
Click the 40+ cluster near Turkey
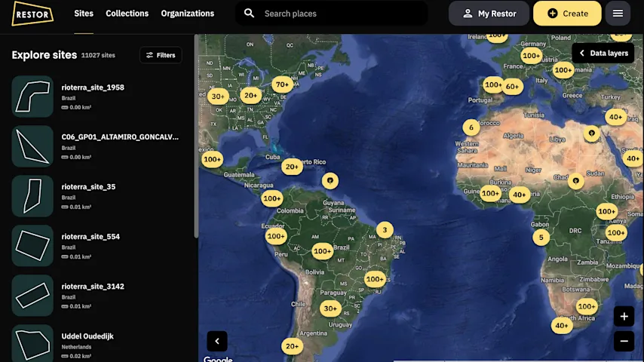pos(615,117)
